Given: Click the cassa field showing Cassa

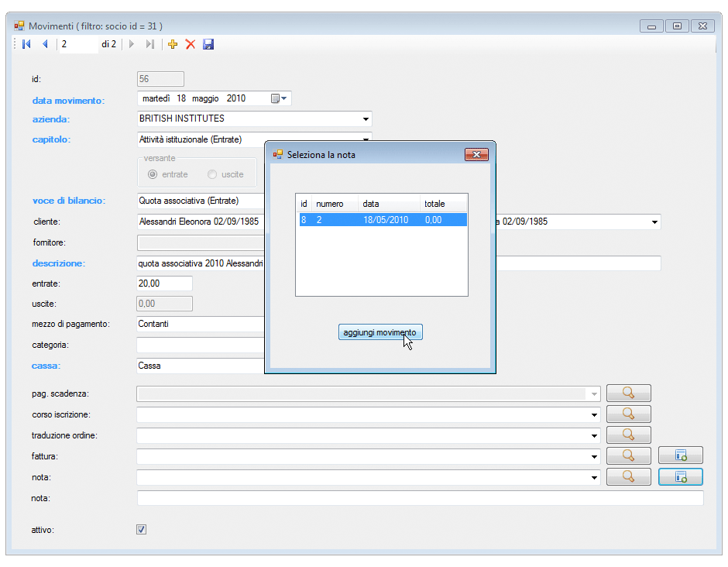Looking at the screenshot, I should tap(201, 366).
